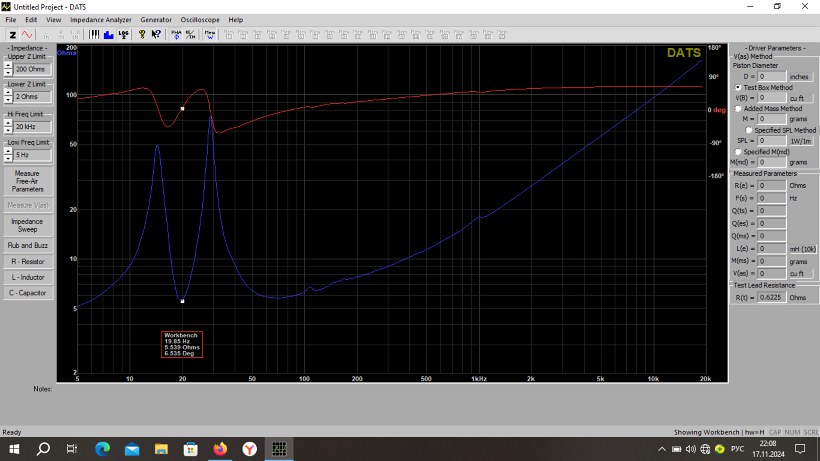
Task: Click the New Workbench toolbar icon
Action: tap(210, 34)
